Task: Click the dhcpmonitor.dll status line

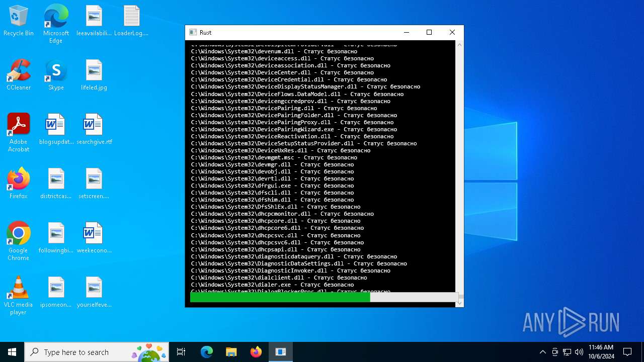Action: pyautogui.click(x=282, y=214)
